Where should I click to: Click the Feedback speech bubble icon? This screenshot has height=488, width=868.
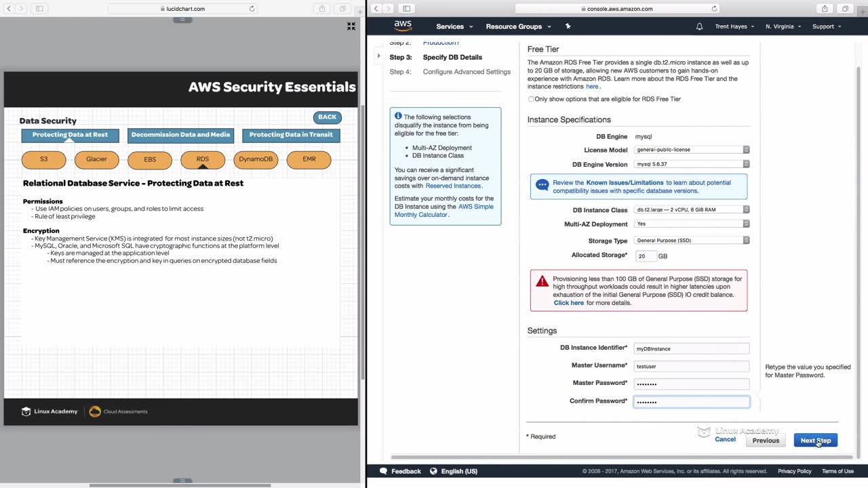(x=383, y=471)
